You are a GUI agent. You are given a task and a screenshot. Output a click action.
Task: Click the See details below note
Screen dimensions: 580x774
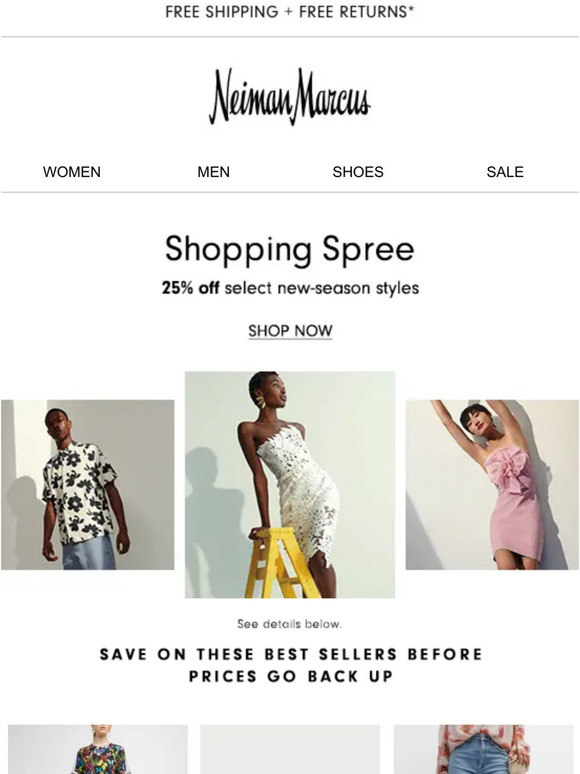290,624
